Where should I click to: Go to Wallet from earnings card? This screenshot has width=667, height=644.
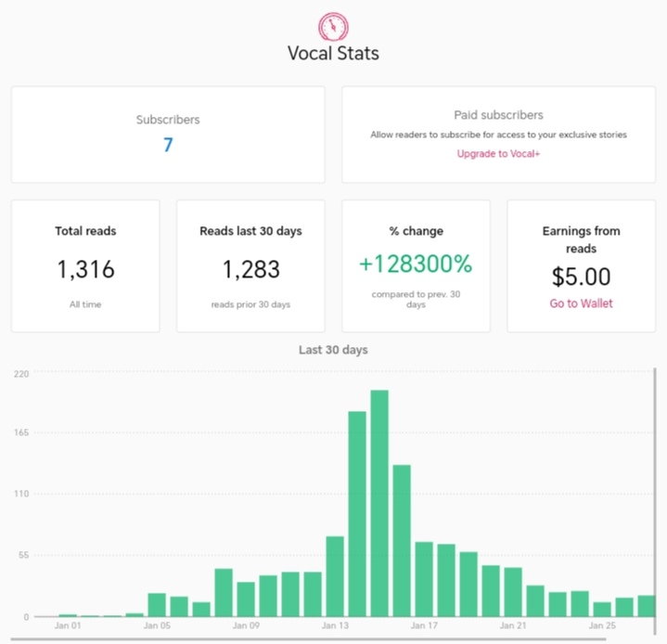coord(581,303)
